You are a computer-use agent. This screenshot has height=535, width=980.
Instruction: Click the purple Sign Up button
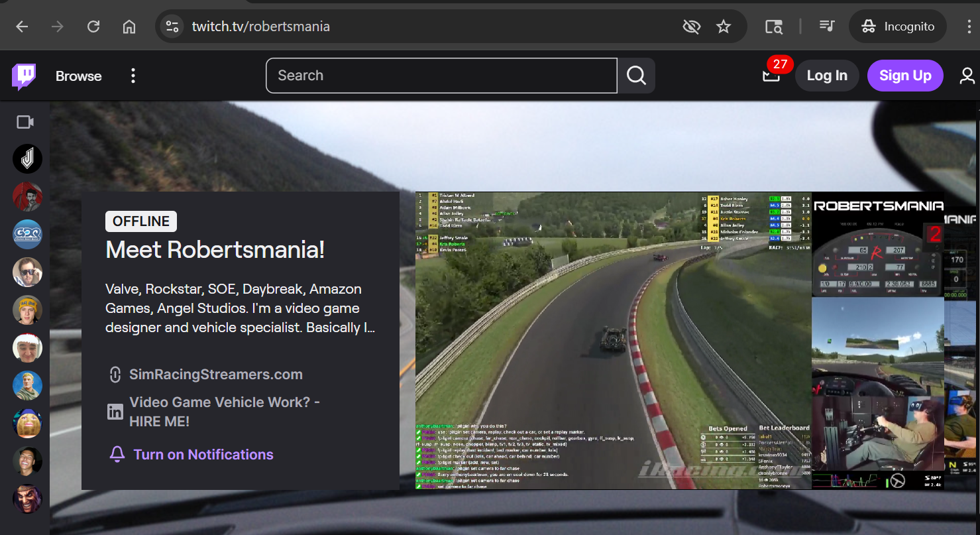[904, 76]
